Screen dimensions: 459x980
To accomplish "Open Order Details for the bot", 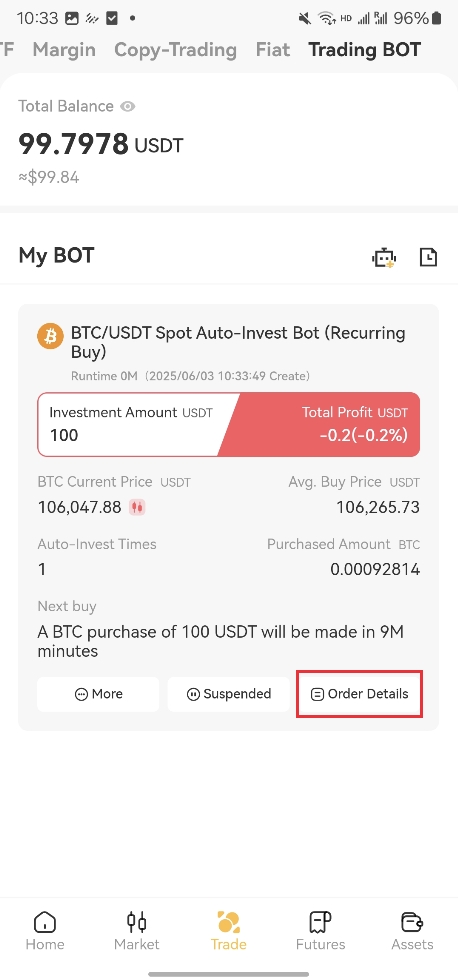I will [x=360, y=694].
